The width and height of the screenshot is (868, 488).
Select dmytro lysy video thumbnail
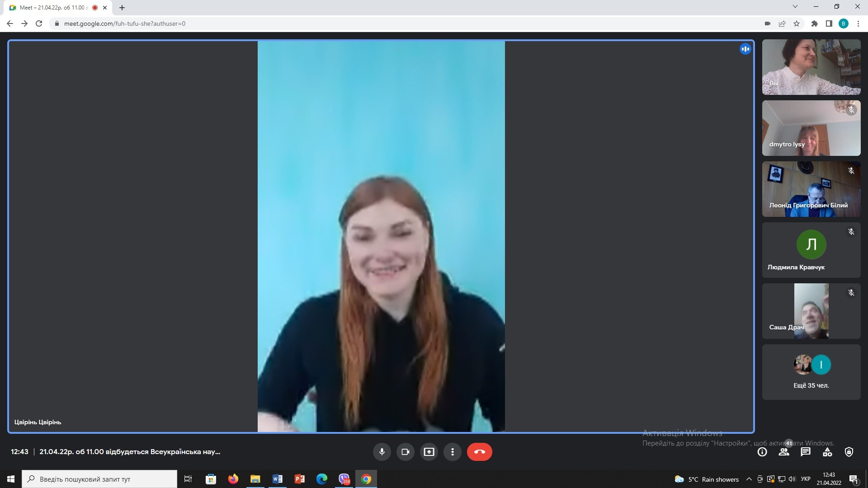tap(811, 128)
